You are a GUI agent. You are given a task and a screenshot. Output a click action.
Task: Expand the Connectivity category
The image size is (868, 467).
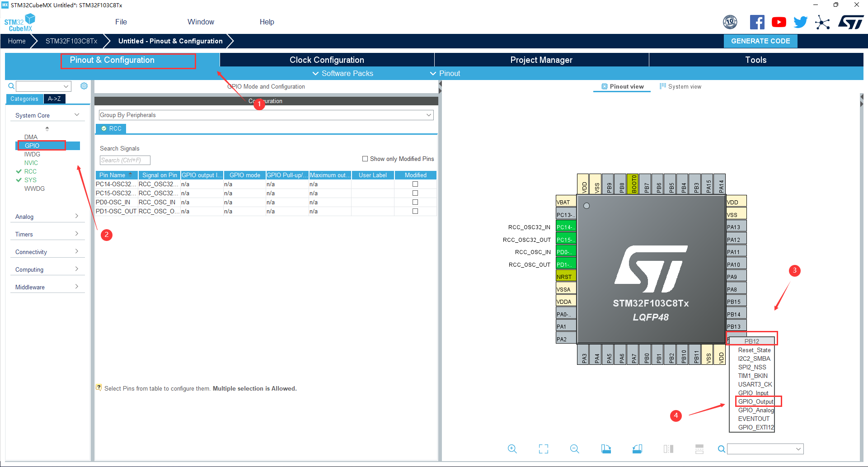pos(47,252)
